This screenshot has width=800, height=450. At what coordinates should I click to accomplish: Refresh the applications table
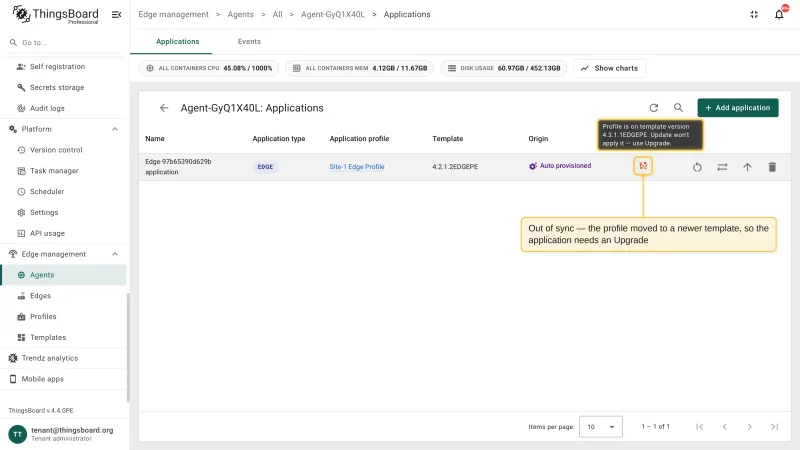click(654, 108)
